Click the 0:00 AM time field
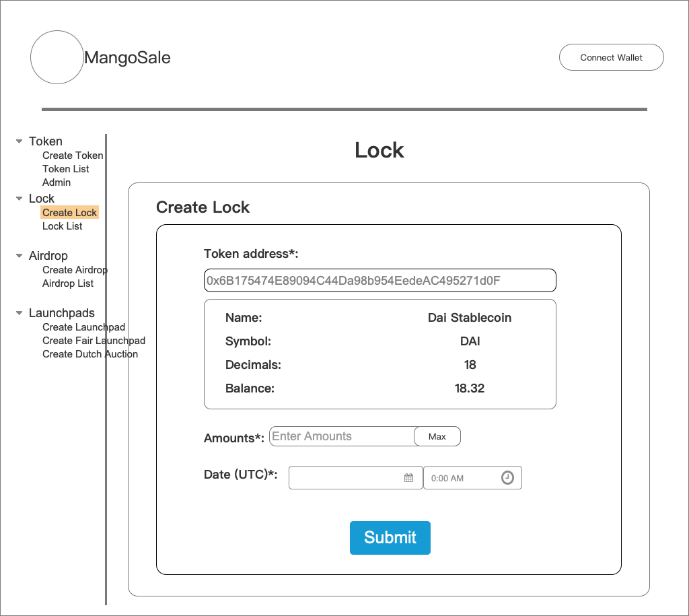The image size is (689, 616). pos(472,477)
